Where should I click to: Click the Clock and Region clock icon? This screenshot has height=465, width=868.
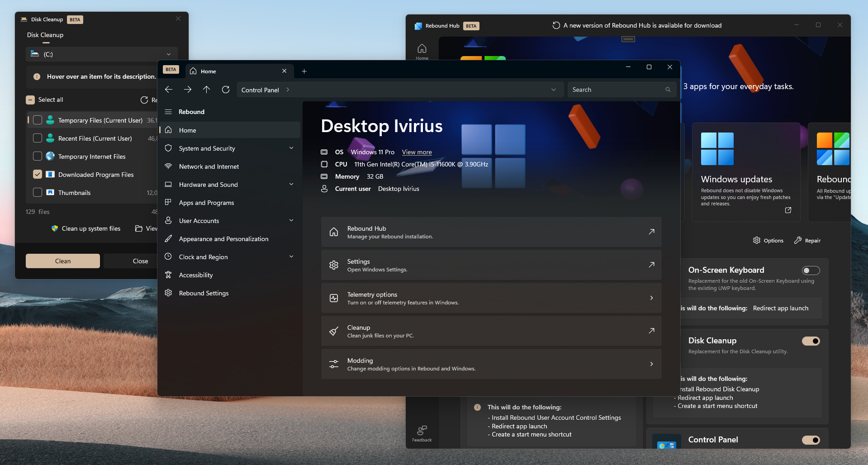[168, 256]
